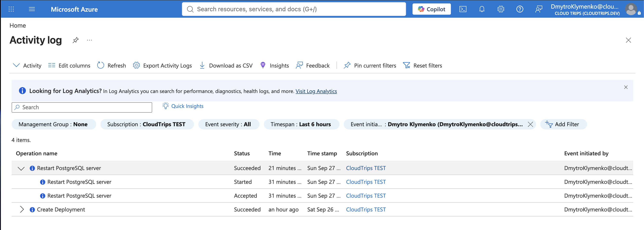Open CloudTrips TEST link in Create Deployment row
The width and height of the screenshot is (644, 230).
[366, 210]
